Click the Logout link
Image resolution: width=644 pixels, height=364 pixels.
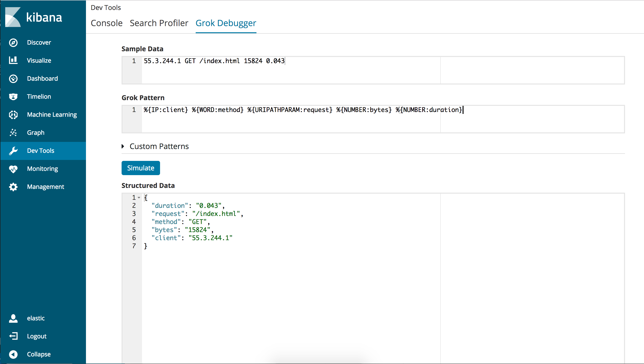click(37, 336)
